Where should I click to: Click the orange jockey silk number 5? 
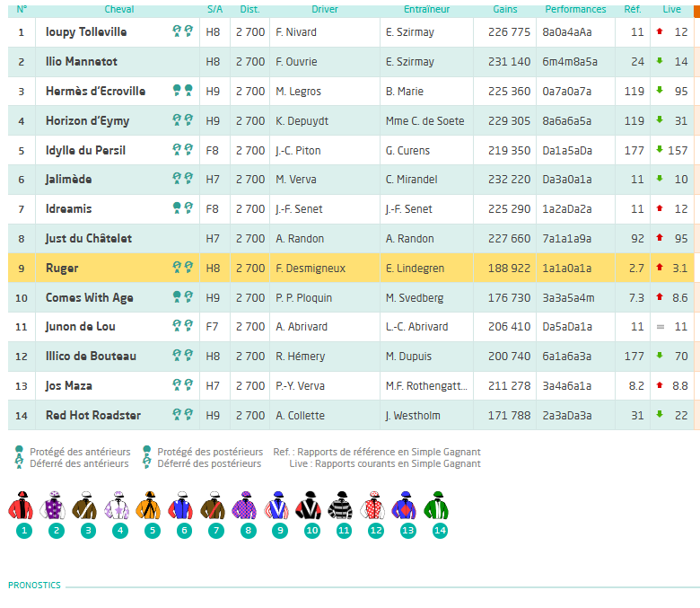click(x=148, y=506)
